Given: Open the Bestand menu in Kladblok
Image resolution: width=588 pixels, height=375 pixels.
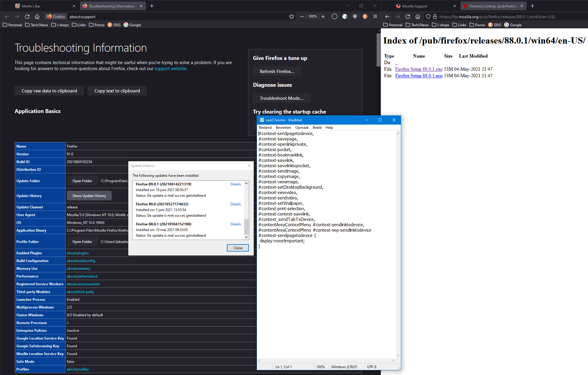Looking at the screenshot, I should 265,128.
